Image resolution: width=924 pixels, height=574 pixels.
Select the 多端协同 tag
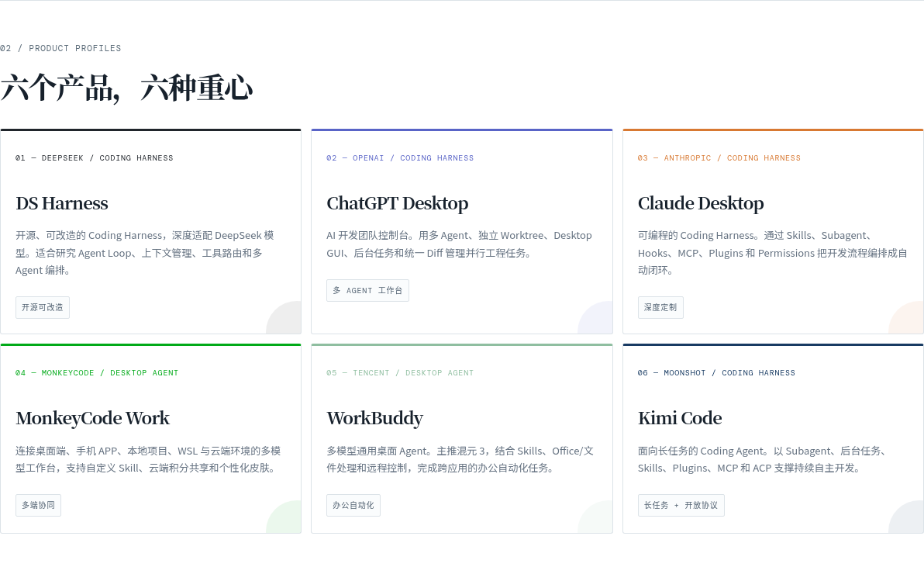pyautogui.click(x=38, y=505)
